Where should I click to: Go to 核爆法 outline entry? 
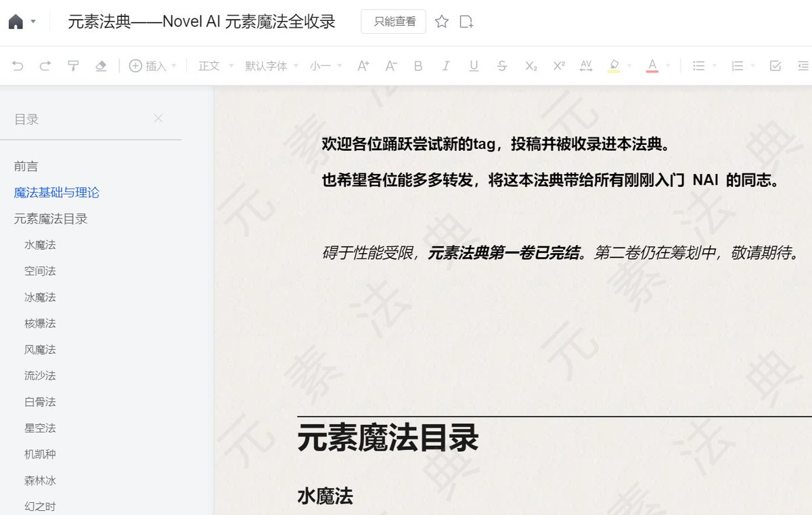pyautogui.click(x=40, y=323)
